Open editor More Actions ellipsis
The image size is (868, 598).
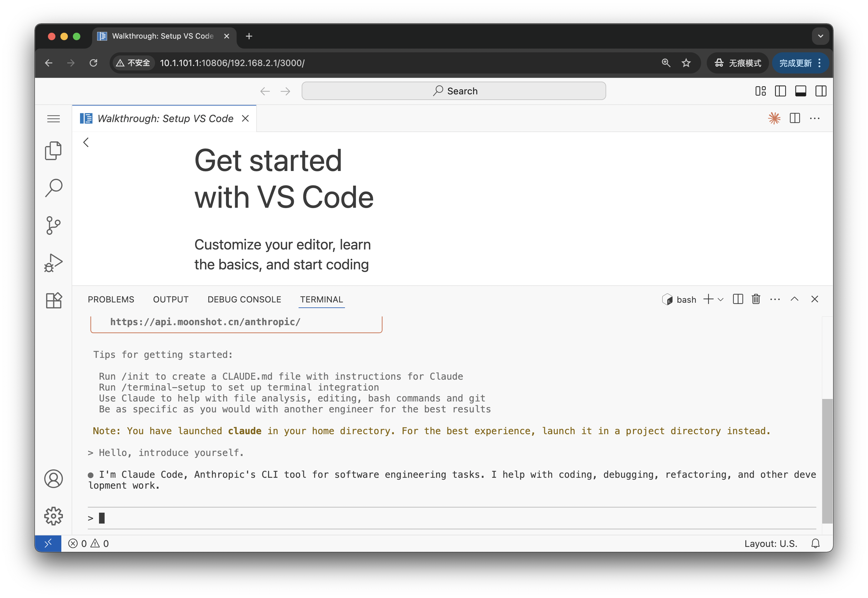coord(815,118)
